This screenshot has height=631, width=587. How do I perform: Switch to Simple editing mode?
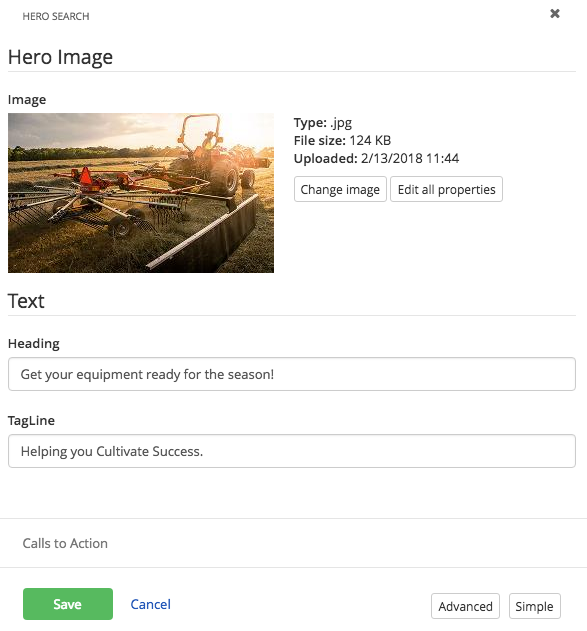[x=534, y=606]
